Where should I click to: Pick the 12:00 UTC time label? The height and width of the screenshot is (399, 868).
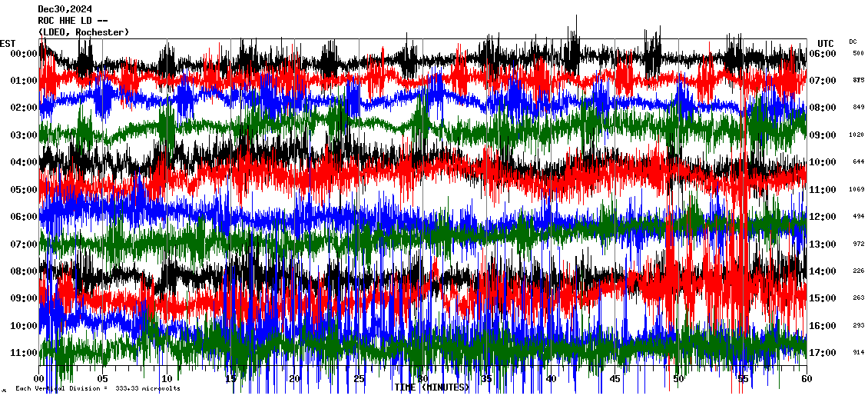coord(822,217)
